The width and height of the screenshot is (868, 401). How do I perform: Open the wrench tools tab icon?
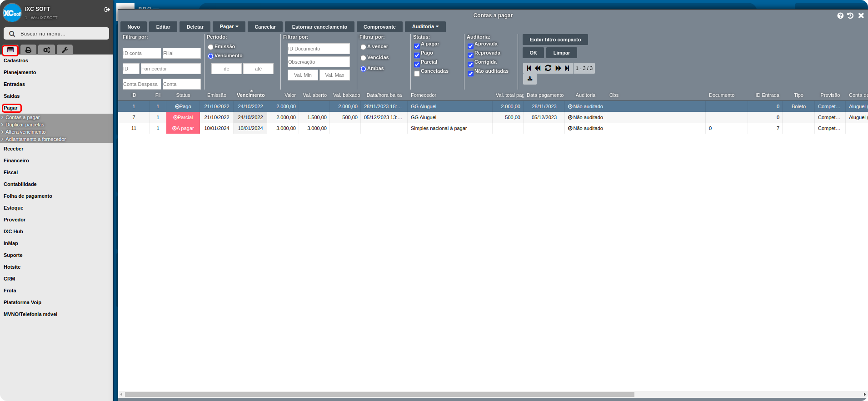[65, 50]
